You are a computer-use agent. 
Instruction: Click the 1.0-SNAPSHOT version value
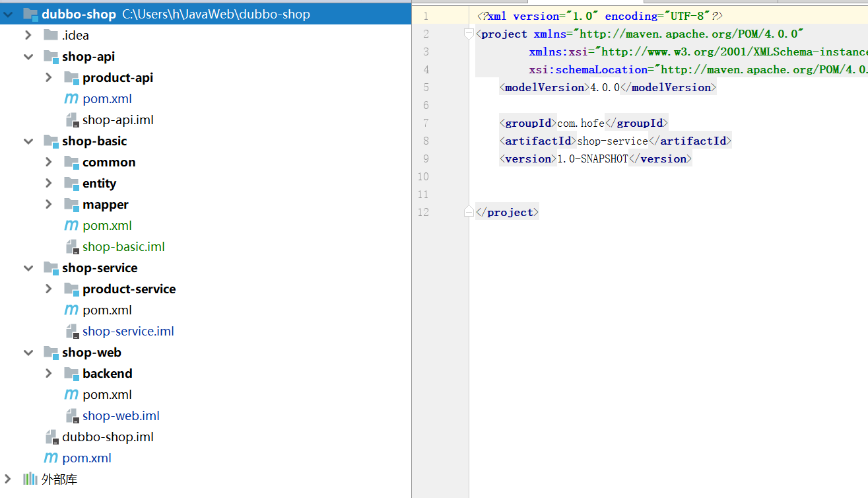pos(593,159)
